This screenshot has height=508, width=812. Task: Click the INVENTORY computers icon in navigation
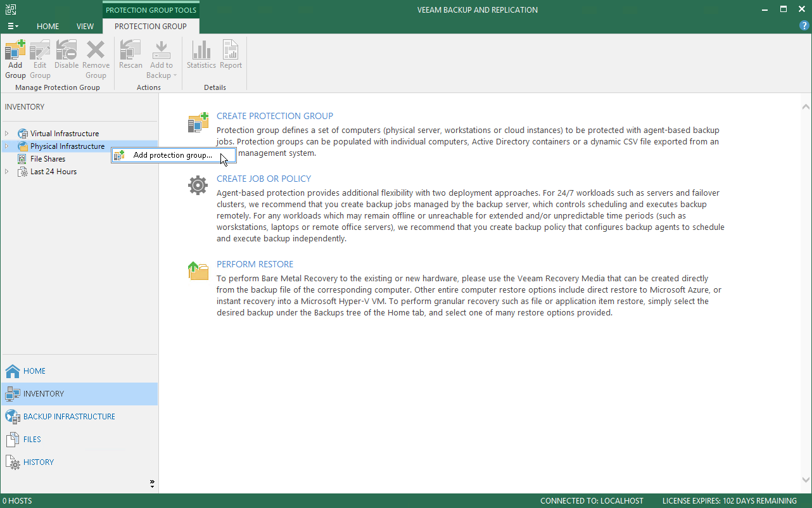(x=13, y=394)
